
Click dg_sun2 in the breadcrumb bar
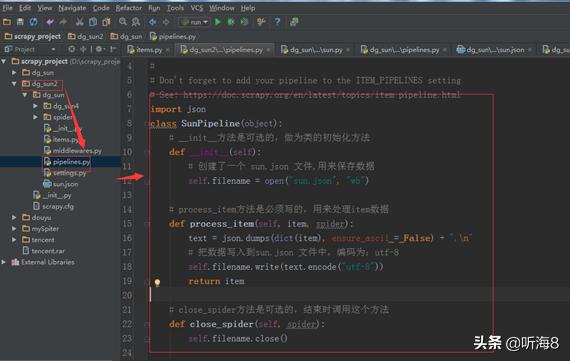(x=86, y=36)
